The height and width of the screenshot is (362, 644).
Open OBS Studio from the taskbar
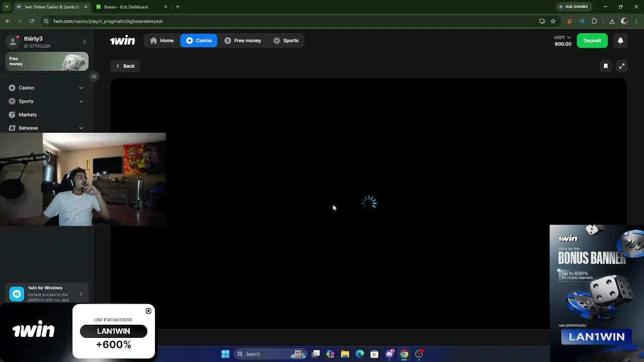point(419,354)
